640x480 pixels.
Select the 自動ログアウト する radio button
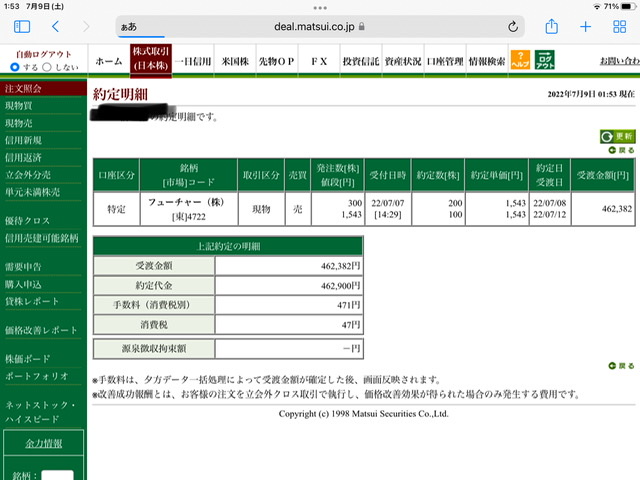tap(15, 67)
